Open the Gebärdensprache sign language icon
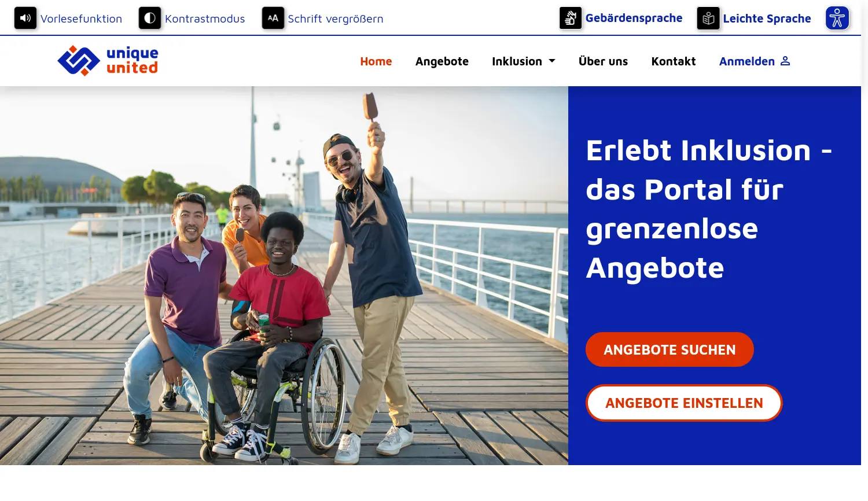Image resolution: width=868 pixels, height=501 pixels. [x=571, y=18]
